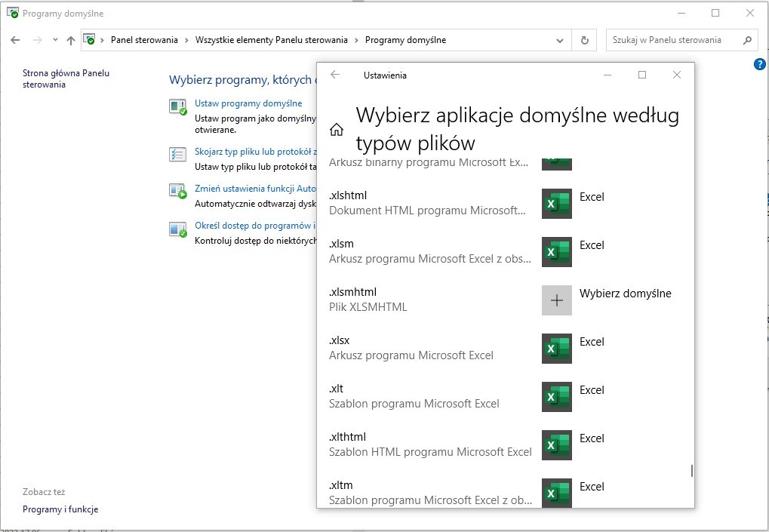Click Excel label for .xlsx
The width and height of the screenshot is (769, 532).
[592, 342]
